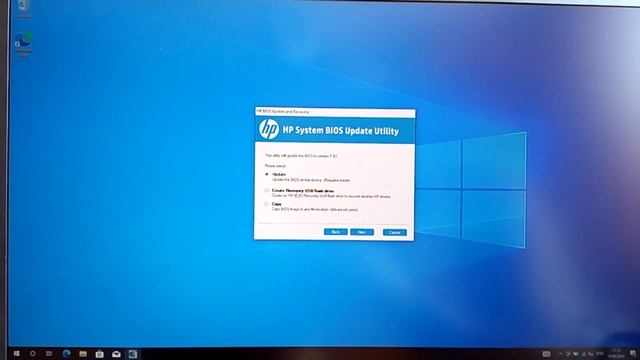Click the HP logo in dialog header
The width and height of the screenshot is (640, 360).
269,130
